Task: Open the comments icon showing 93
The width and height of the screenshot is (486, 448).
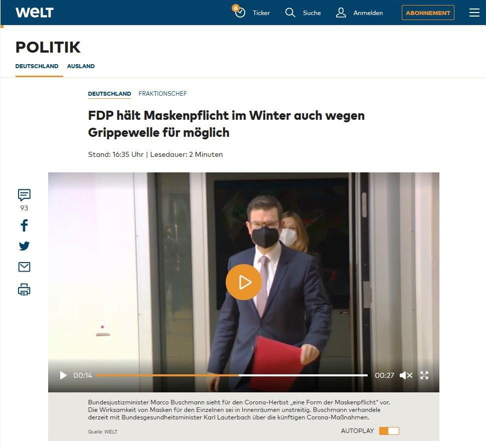Action: point(24,195)
